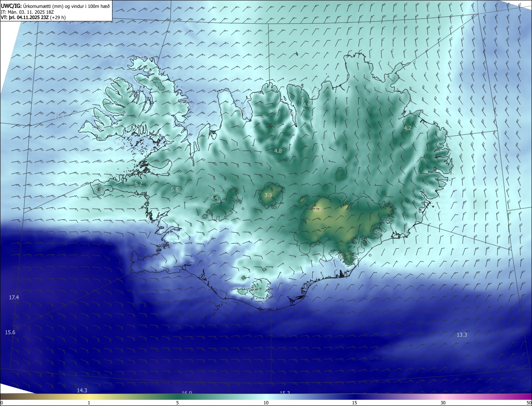
Task: Click the 5.2 value label
Action: click(x=138, y=183)
